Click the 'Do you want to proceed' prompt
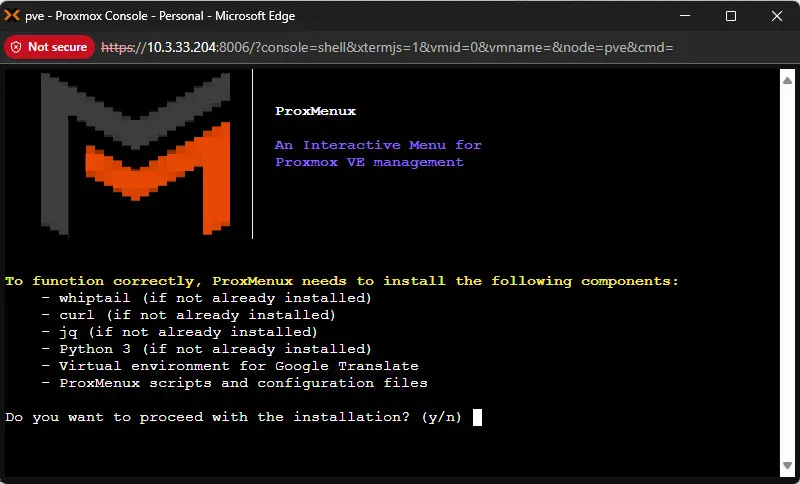The width and height of the screenshot is (800, 484). (x=234, y=417)
